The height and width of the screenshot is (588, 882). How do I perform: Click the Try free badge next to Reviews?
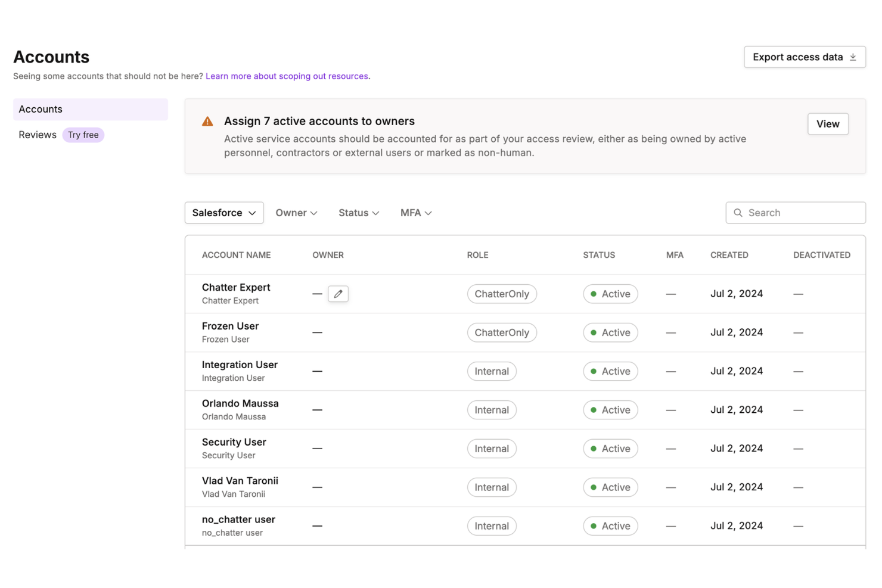click(83, 135)
